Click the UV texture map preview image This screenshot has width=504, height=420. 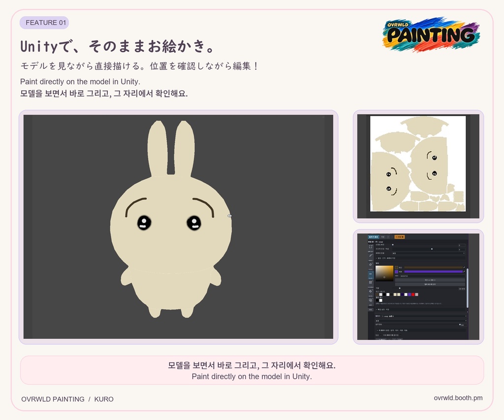(x=418, y=166)
